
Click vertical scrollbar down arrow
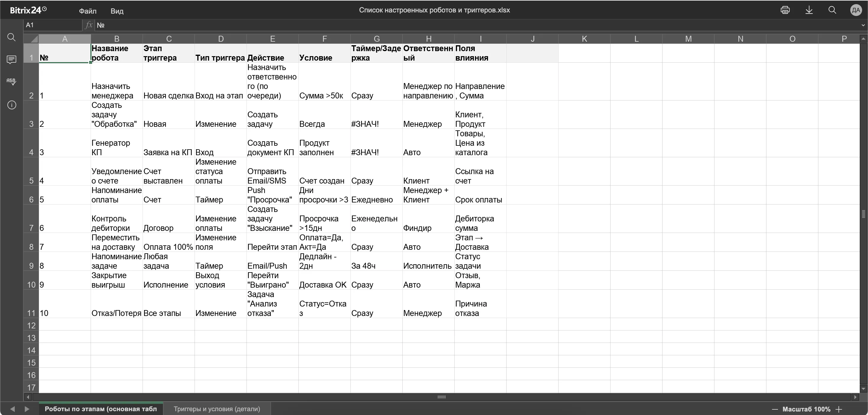[x=863, y=389]
